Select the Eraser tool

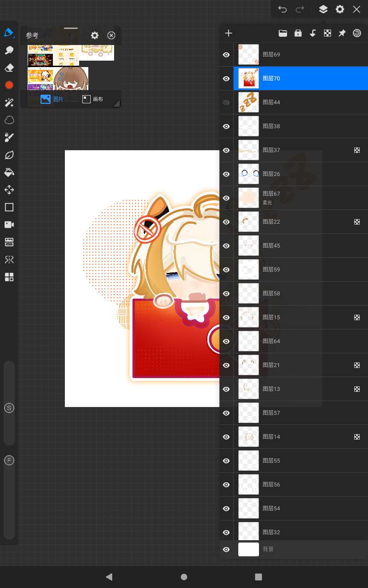coord(9,68)
